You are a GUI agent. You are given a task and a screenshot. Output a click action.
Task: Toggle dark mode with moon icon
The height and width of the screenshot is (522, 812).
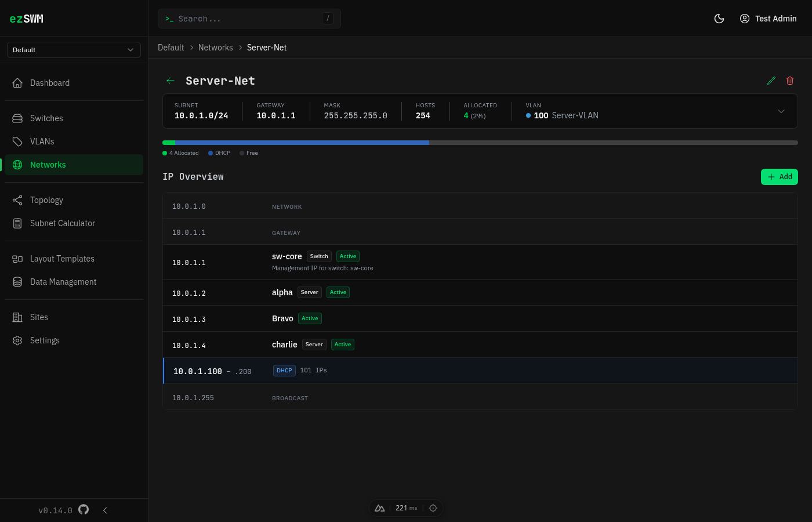click(x=719, y=19)
